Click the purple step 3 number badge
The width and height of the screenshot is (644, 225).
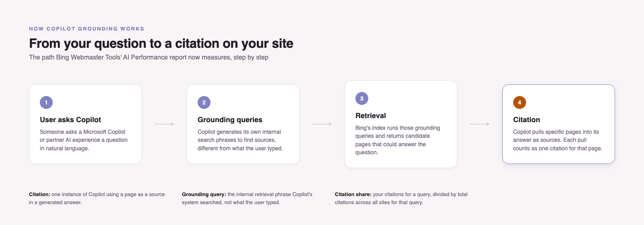click(362, 98)
